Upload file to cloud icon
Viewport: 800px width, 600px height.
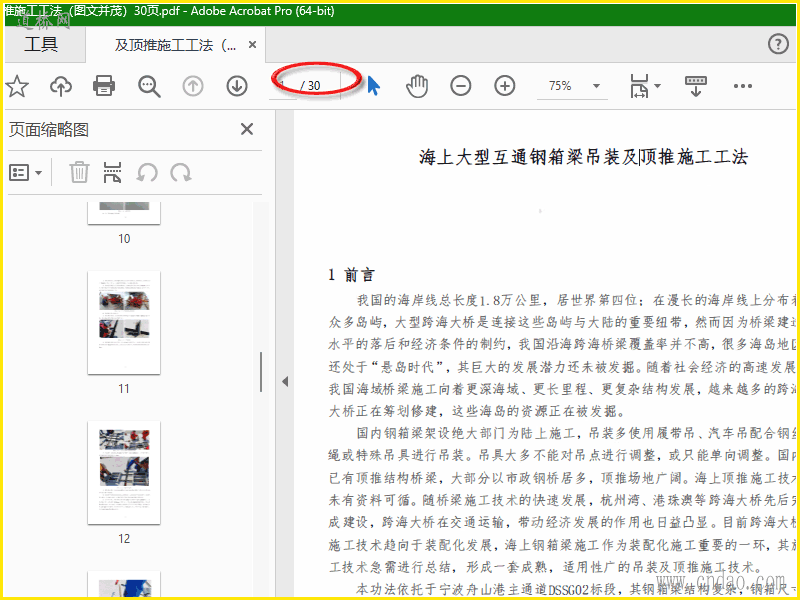(x=61, y=86)
